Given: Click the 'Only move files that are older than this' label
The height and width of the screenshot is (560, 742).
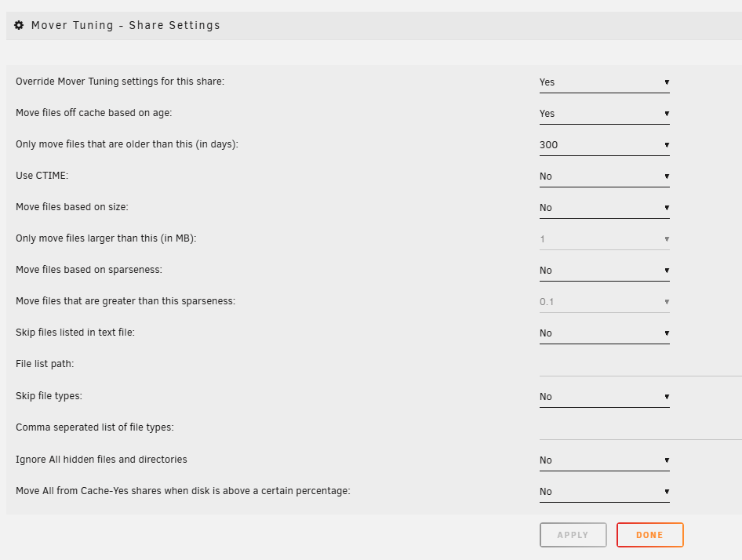Looking at the screenshot, I should [x=127, y=144].
